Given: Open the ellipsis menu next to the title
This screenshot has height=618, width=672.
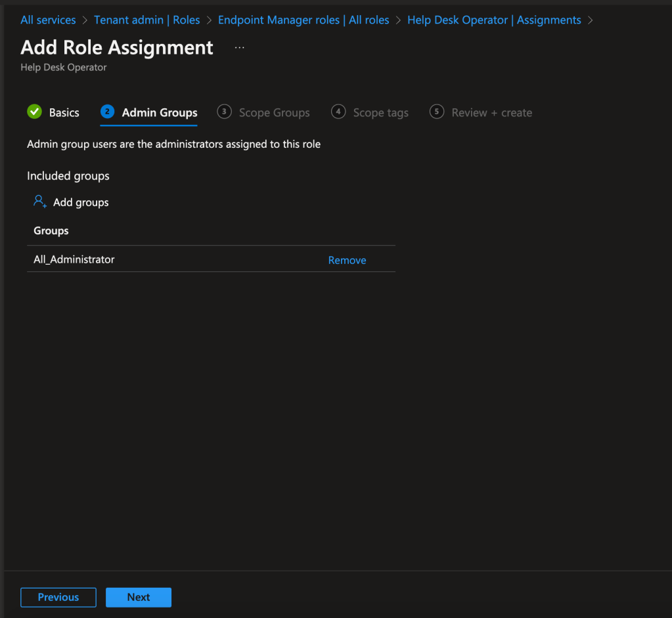Looking at the screenshot, I should [x=239, y=48].
